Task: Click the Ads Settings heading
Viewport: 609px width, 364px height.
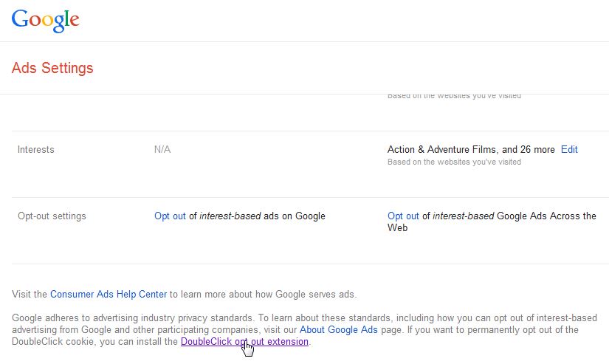Action: click(52, 68)
